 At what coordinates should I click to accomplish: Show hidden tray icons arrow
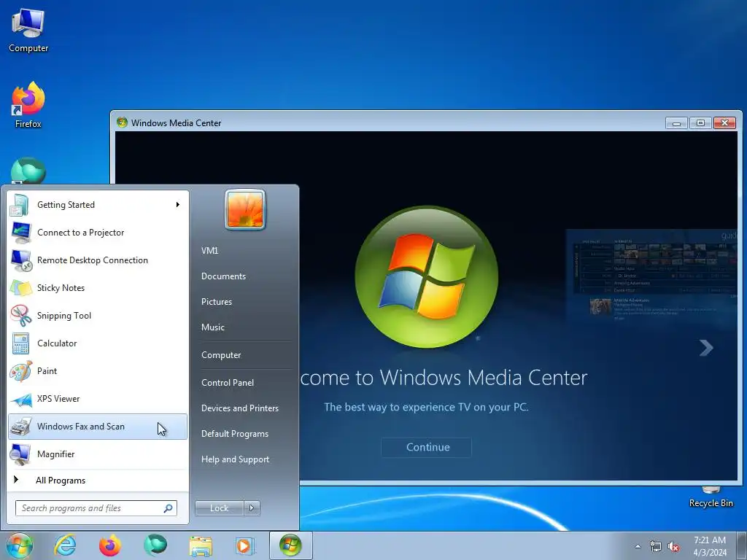tap(638, 547)
